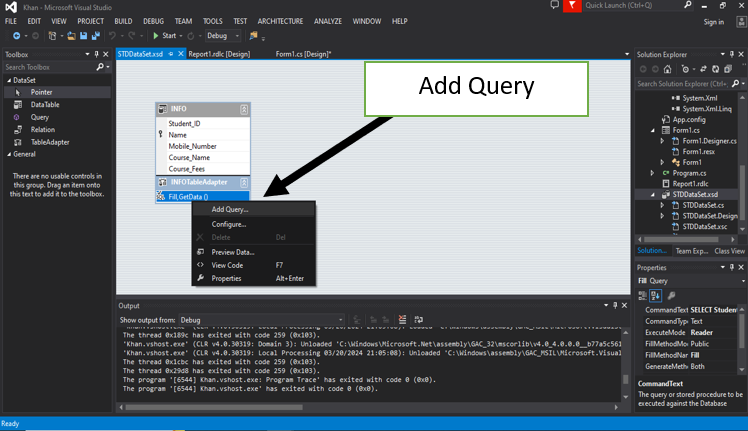
Task: Collapse the INFO table header chevron
Action: [244, 109]
